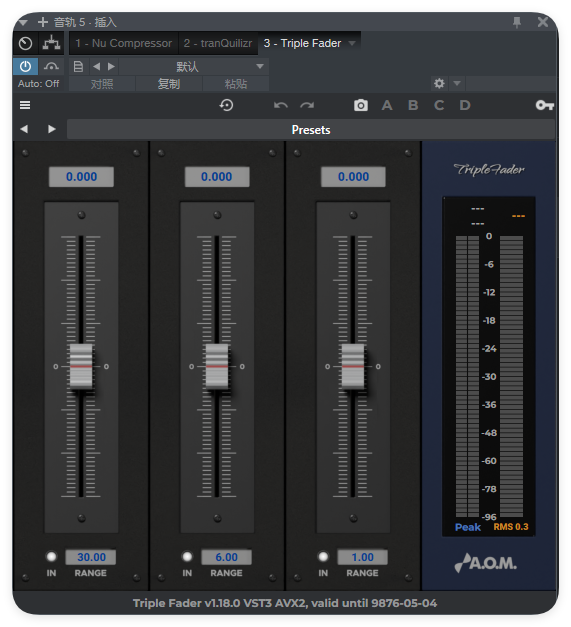Open the Triple Fader tab dropdown arrow

[352, 43]
